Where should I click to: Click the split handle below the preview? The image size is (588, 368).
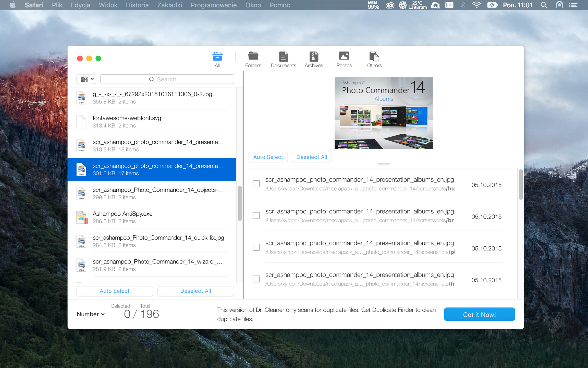click(x=384, y=165)
